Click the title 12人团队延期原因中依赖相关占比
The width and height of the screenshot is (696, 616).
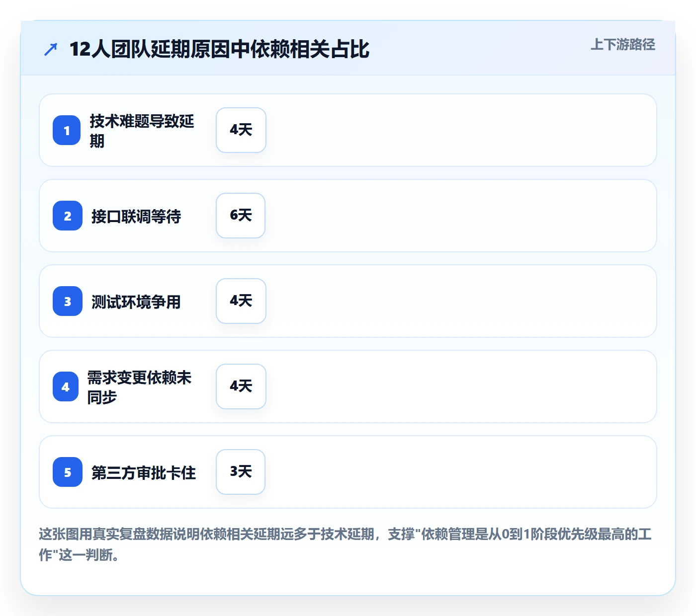pyautogui.click(x=219, y=49)
